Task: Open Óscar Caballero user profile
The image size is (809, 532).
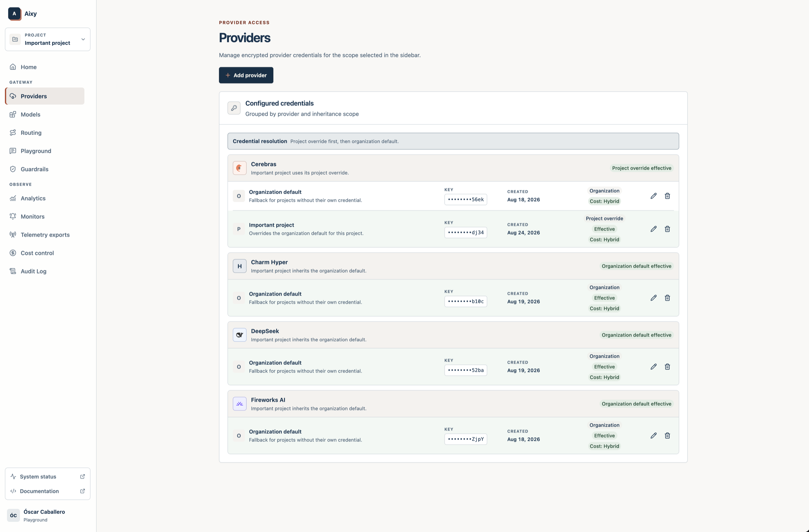Action: tap(48, 515)
